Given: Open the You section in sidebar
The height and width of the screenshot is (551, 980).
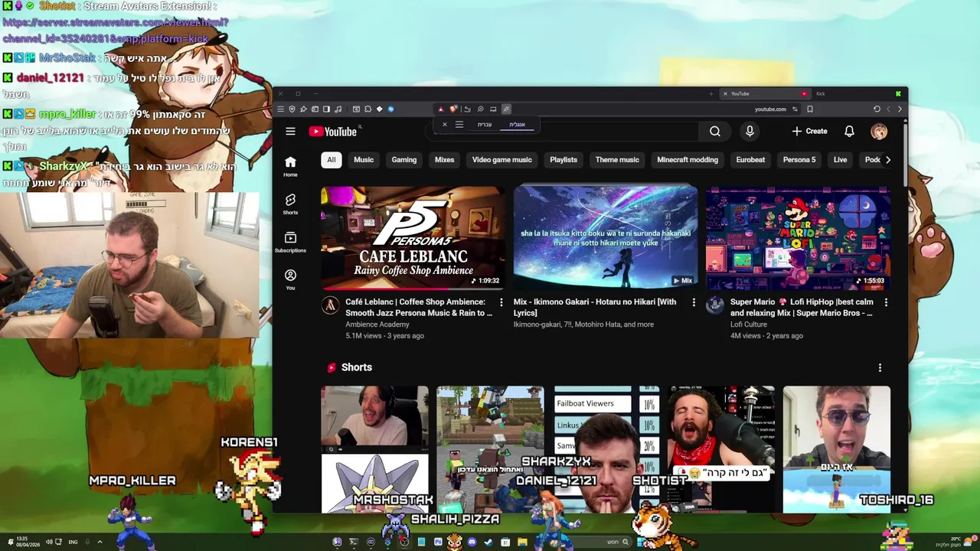Looking at the screenshot, I should [290, 279].
